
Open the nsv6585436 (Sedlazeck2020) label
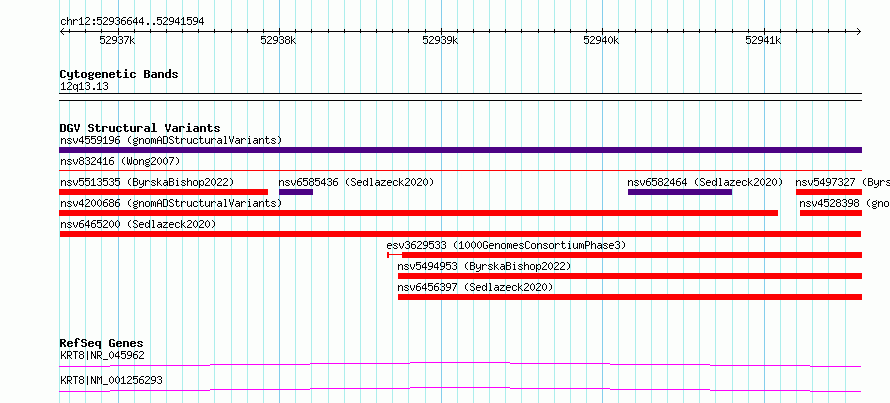(356, 182)
